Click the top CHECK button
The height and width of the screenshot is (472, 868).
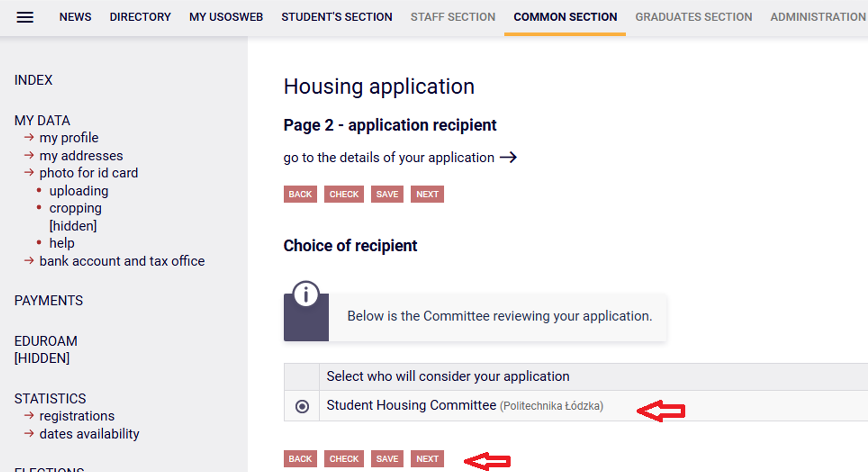point(344,194)
